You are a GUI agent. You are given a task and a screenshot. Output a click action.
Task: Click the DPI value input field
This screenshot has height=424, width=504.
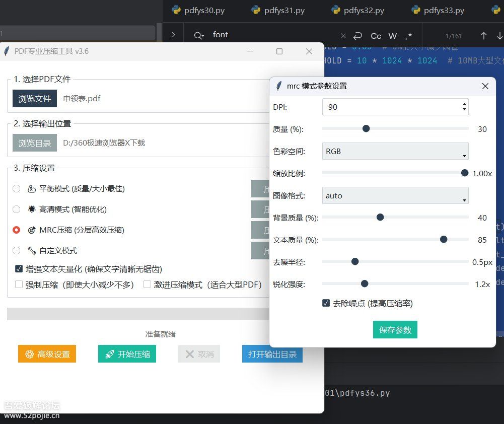click(x=390, y=107)
